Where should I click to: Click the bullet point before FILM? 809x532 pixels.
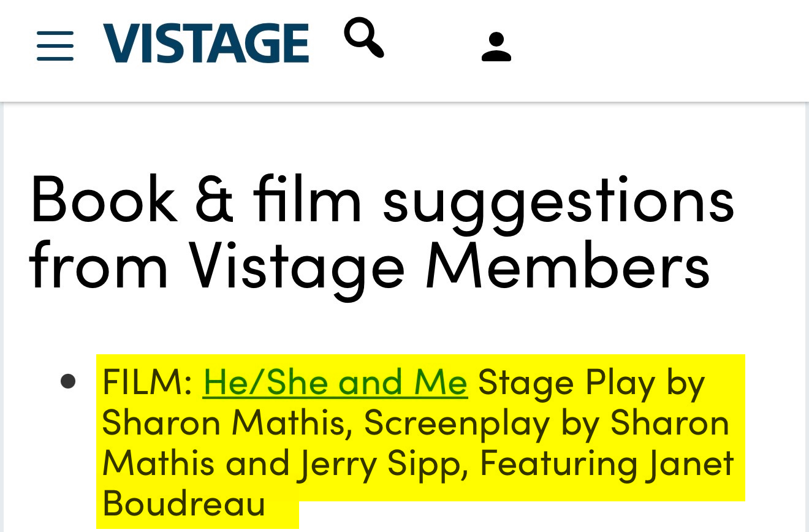click(x=68, y=381)
